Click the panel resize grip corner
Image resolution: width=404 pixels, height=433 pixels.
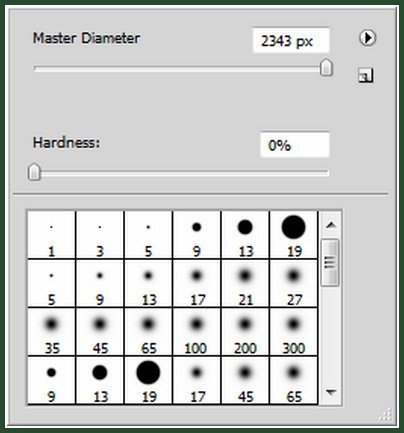[x=386, y=415]
